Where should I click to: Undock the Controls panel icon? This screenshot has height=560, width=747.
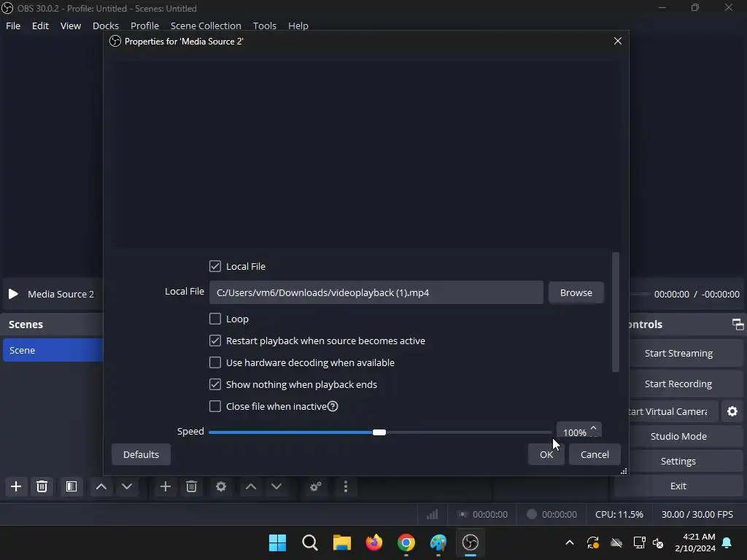738,324
